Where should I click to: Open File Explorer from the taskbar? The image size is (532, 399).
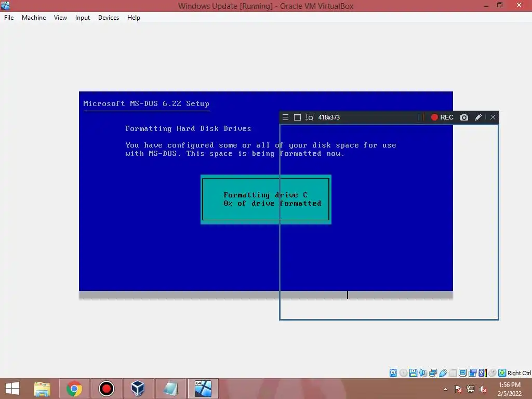pyautogui.click(x=42, y=389)
